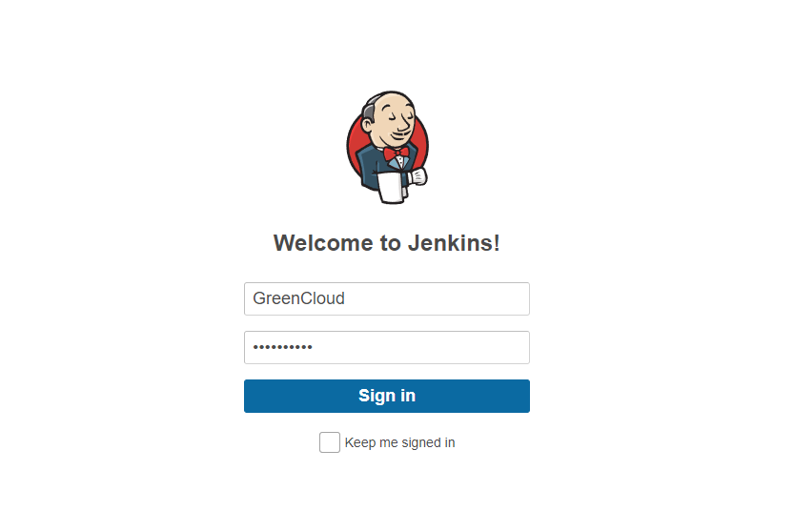Screen dimensions: 794x532
Task: Submit the form with the Sign in button
Action: pos(387,397)
